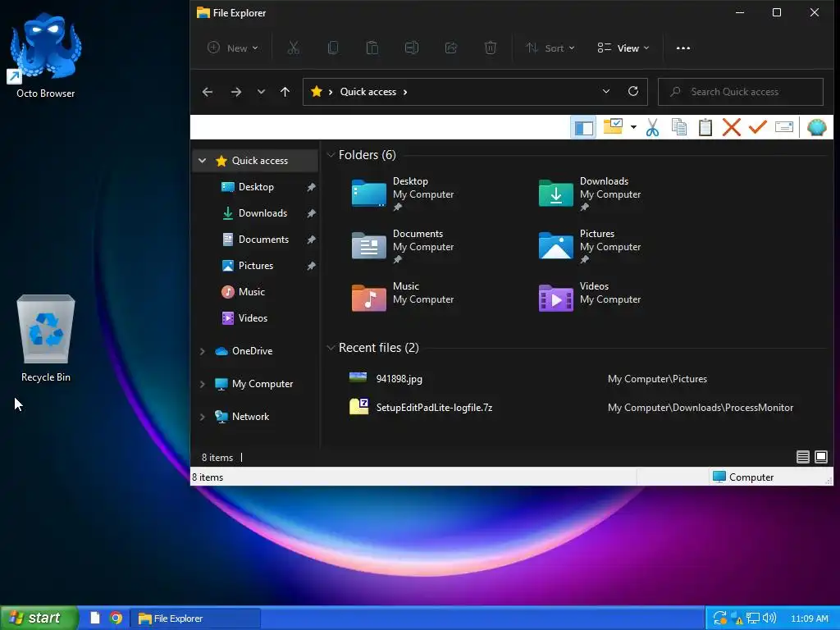Select Pictures in the navigation pane
840x630 pixels.
tap(256, 266)
